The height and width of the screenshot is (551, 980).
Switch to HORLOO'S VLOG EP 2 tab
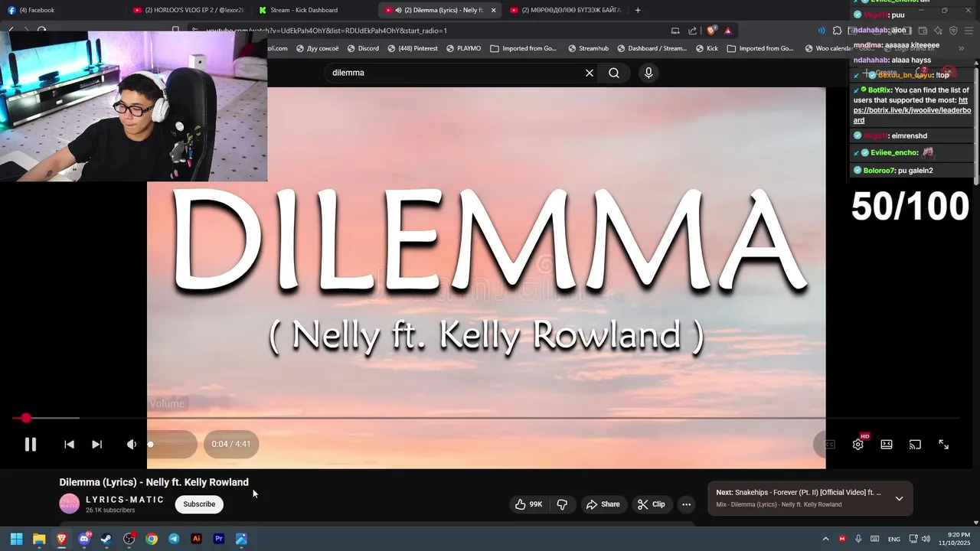188,10
